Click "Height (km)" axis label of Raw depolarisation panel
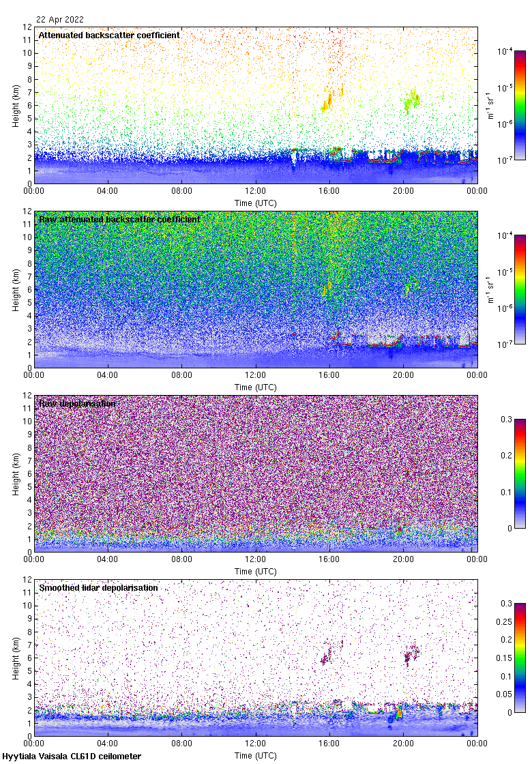The height and width of the screenshot is (764, 532). [x=16, y=474]
